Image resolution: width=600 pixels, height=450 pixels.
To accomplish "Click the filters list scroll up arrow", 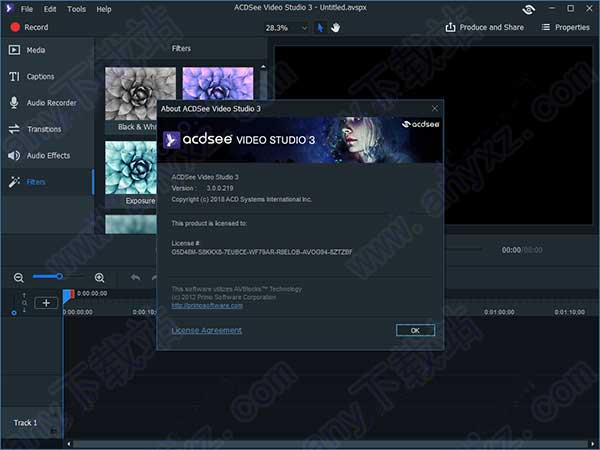I will tap(263, 67).
